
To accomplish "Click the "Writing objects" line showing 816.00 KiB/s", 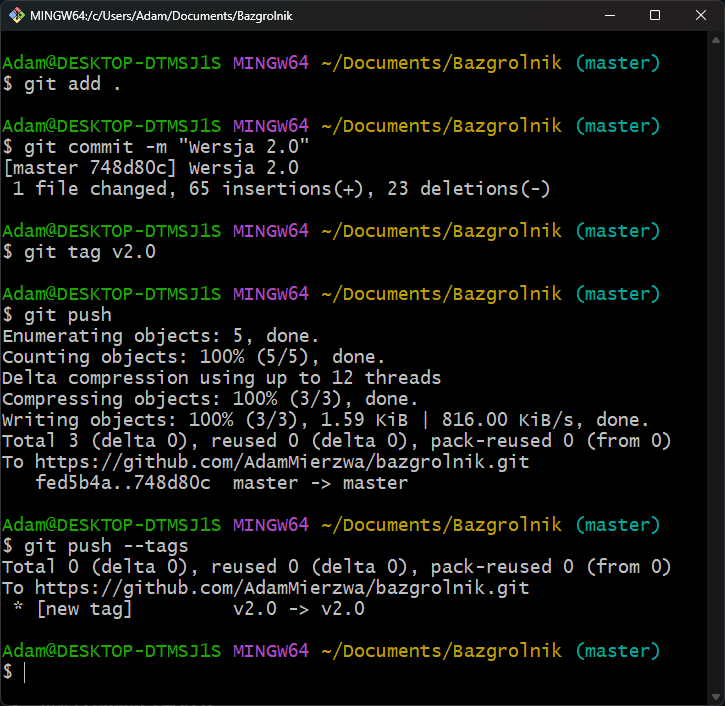I will point(325,420).
